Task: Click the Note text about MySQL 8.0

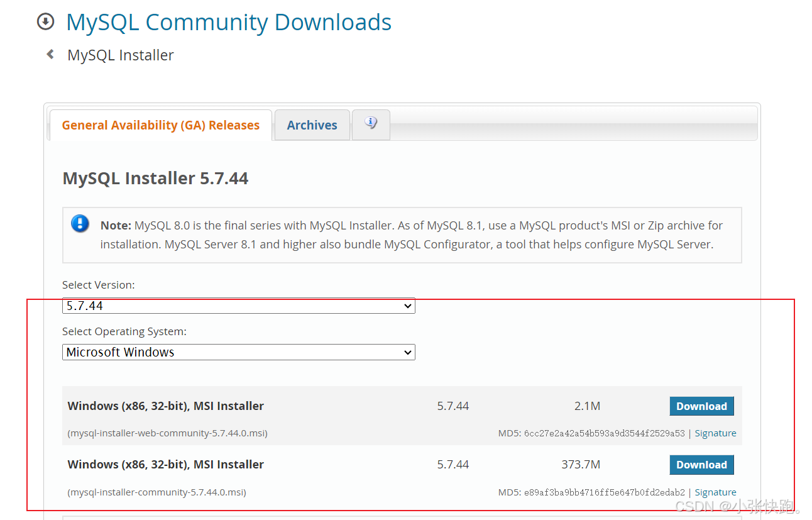Action: point(412,235)
